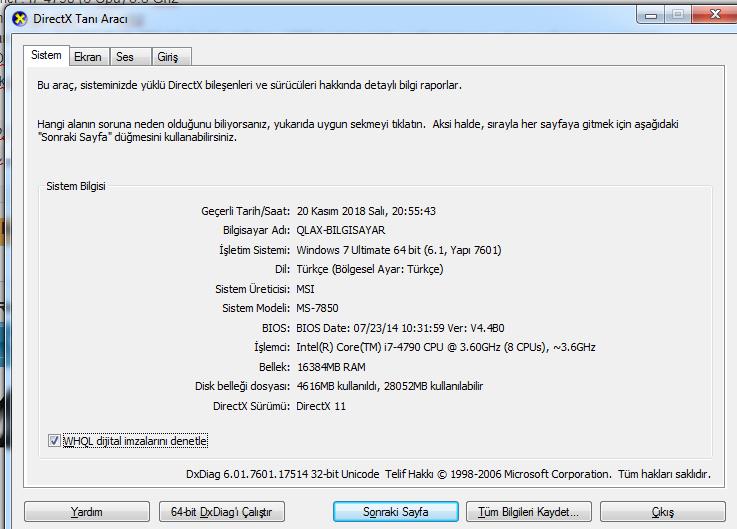The height and width of the screenshot is (529, 737).
Task: Click 64-bit DxDiag'ı Çalıştır button
Action: tap(222, 512)
